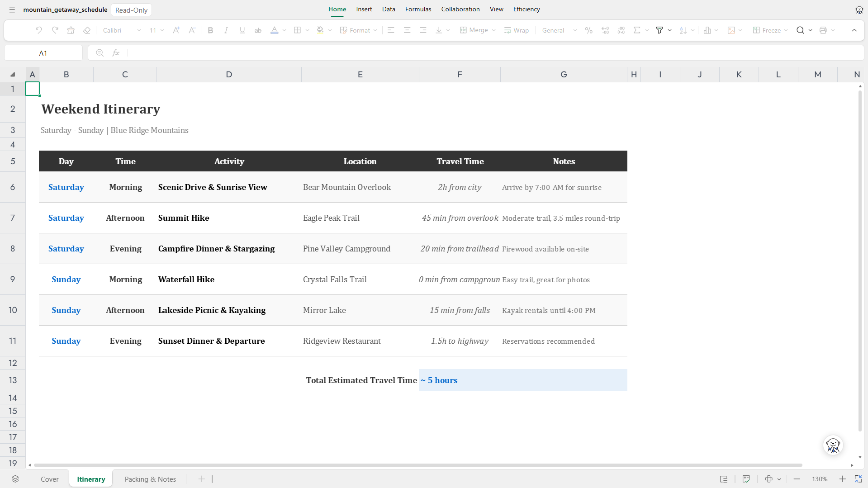Click the AutoSum sigma icon

pyautogui.click(x=637, y=30)
